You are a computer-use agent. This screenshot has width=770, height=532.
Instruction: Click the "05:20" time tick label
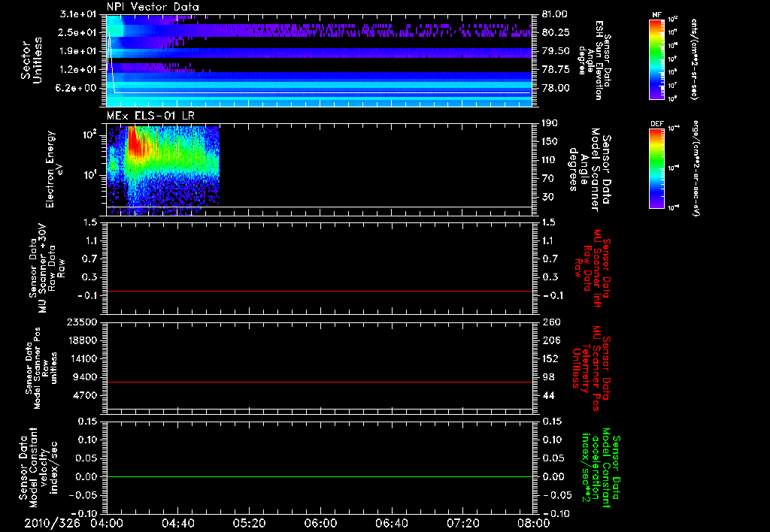tap(249, 523)
